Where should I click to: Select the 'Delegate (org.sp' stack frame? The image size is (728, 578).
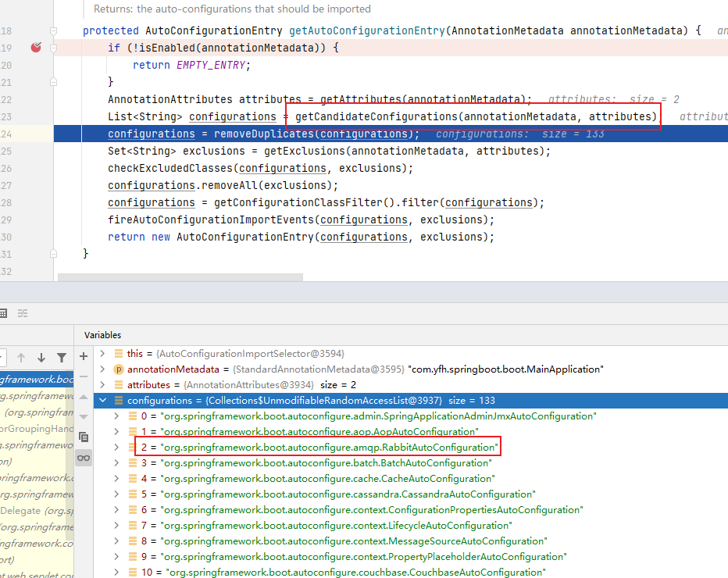37,511
